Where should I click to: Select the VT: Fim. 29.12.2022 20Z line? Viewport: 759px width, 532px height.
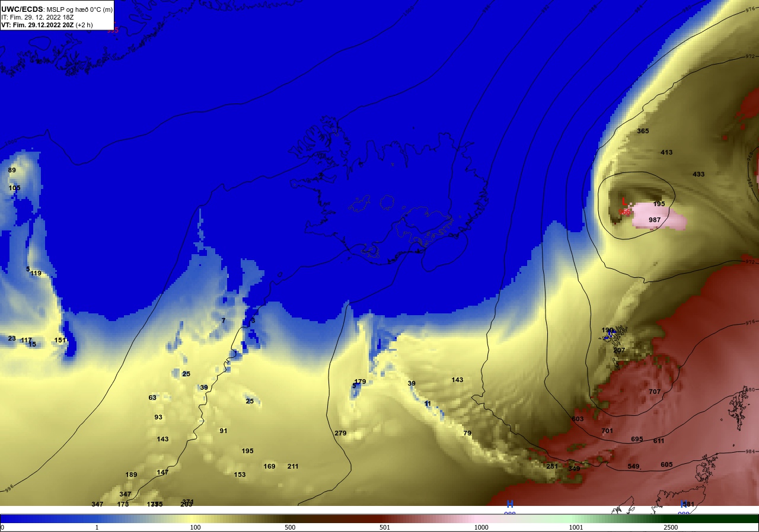[47, 25]
